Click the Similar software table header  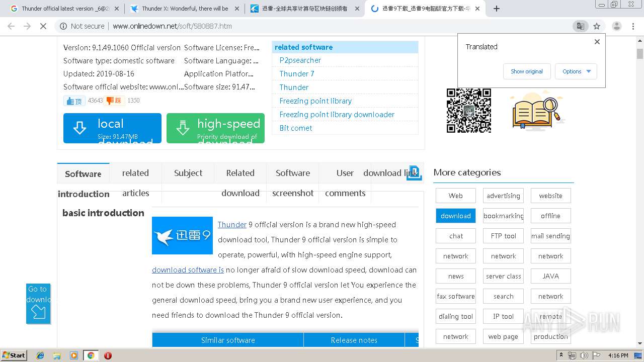click(x=228, y=340)
